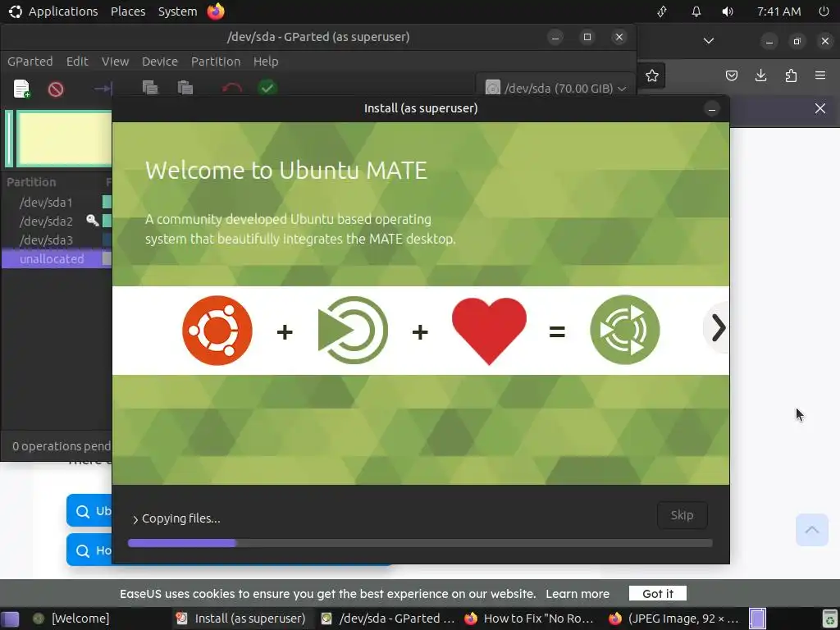This screenshot has width=840, height=630.
Task: Bookmark this page with the star icon
Action: coord(651,75)
